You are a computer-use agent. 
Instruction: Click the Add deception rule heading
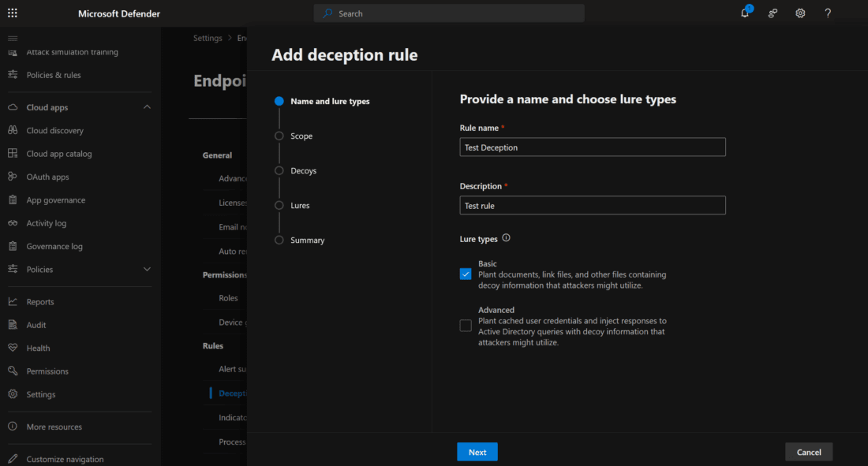(x=344, y=54)
